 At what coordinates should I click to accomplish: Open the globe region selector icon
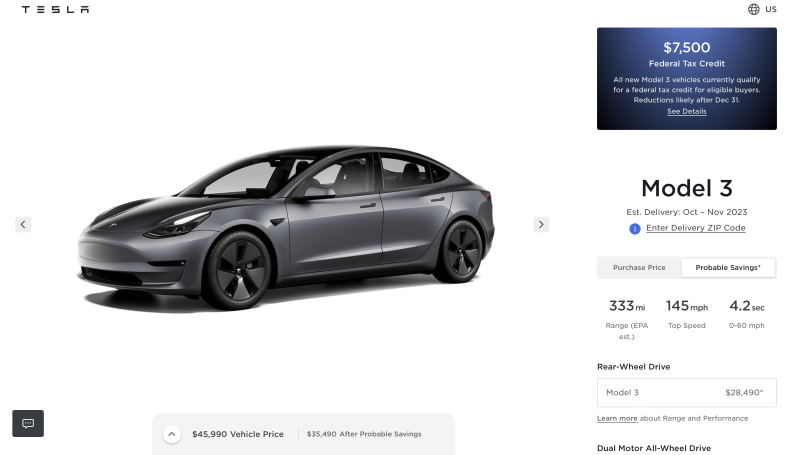[754, 9]
